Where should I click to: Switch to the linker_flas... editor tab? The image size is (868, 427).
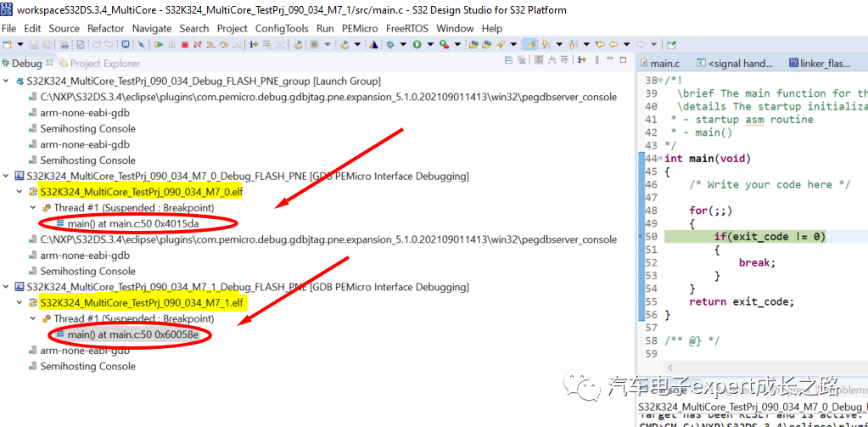pyautogui.click(x=820, y=64)
